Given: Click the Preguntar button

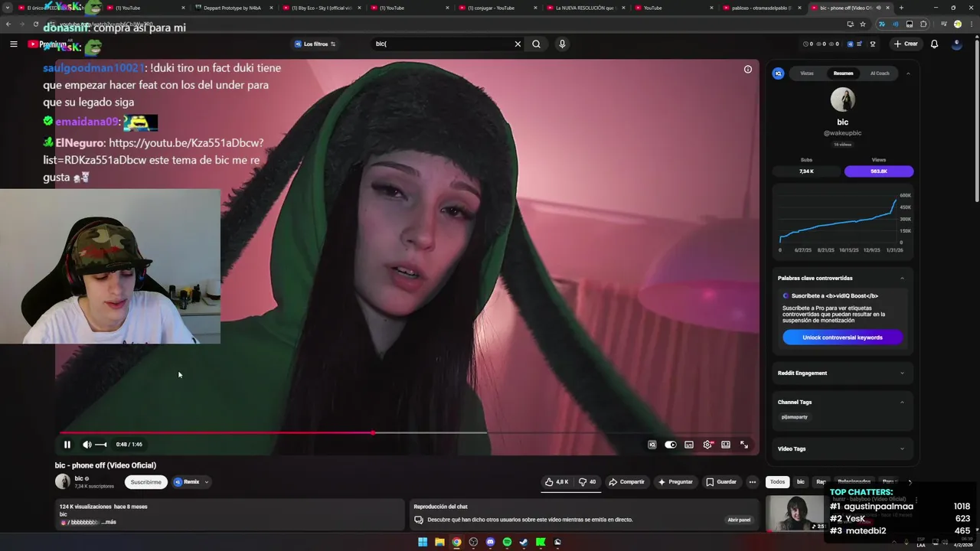Looking at the screenshot, I should point(675,482).
